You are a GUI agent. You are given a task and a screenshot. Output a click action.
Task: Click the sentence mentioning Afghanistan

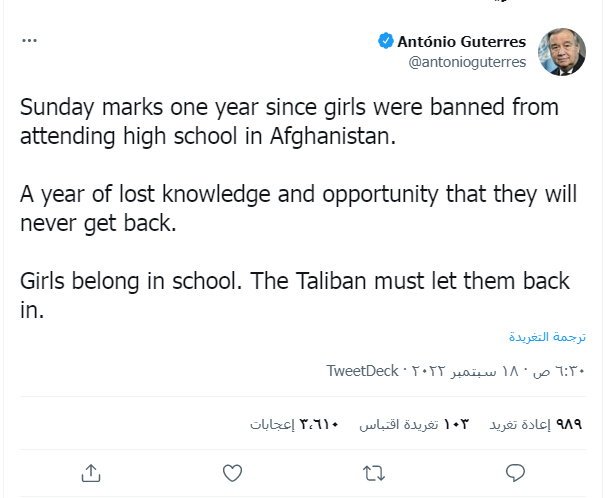pyautogui.click(x=208, y=135)
